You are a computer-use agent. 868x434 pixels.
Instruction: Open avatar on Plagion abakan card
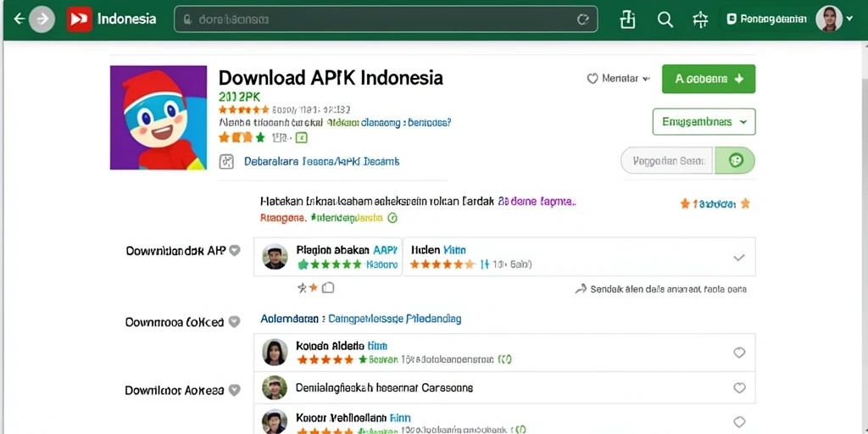point(275,257)
